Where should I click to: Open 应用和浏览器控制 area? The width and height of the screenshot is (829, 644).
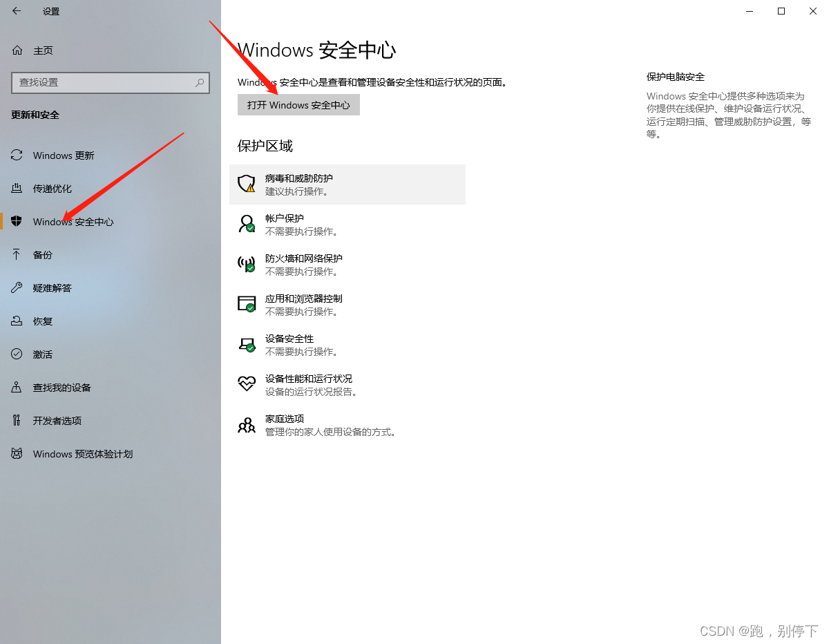[x=347, y=305]
